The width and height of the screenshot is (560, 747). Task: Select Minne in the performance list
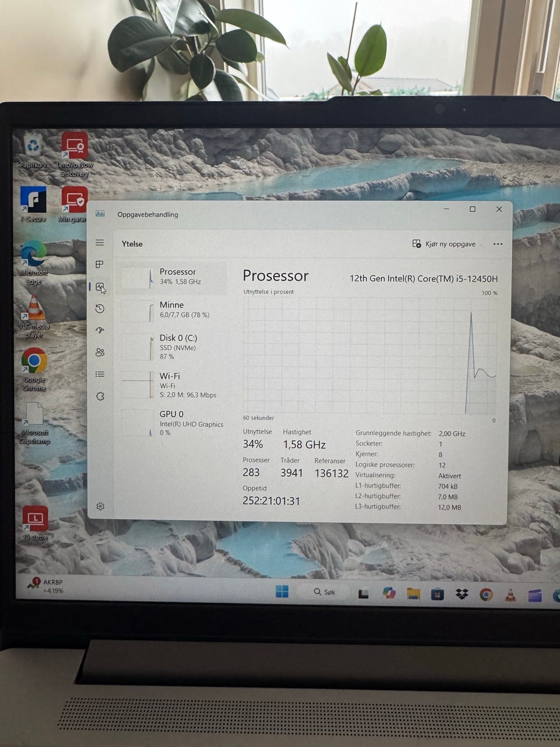point(173,310)
